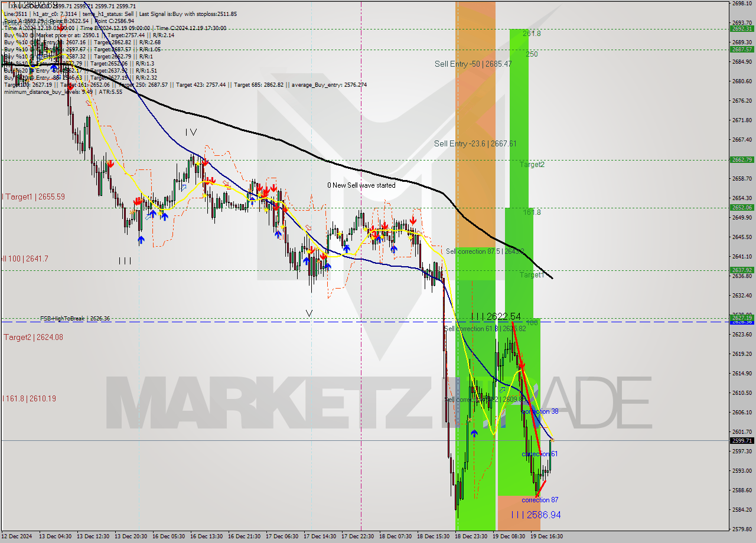Select 'Target2 | 2624.08' on the left edge
This screenshot has width=756, height=543.
pos(34,337)
